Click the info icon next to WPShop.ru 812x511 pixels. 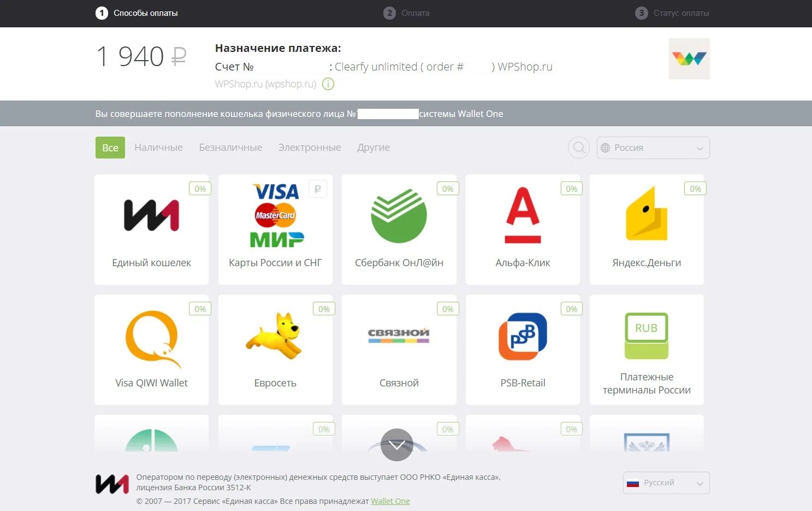(328, 84)
